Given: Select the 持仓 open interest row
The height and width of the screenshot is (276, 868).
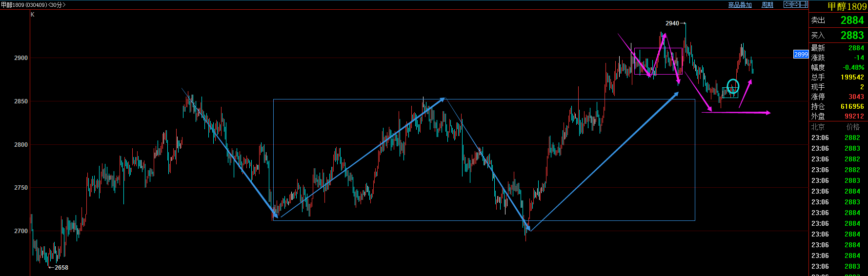Looking at the screenshot, I should pyautogui.click(x=837, y=106).
